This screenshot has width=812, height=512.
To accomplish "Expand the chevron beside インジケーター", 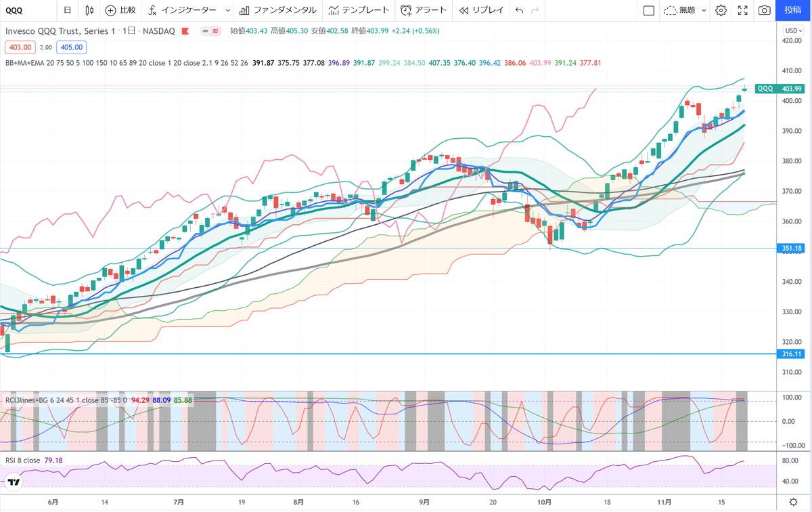I will click(x=227, y=10).
